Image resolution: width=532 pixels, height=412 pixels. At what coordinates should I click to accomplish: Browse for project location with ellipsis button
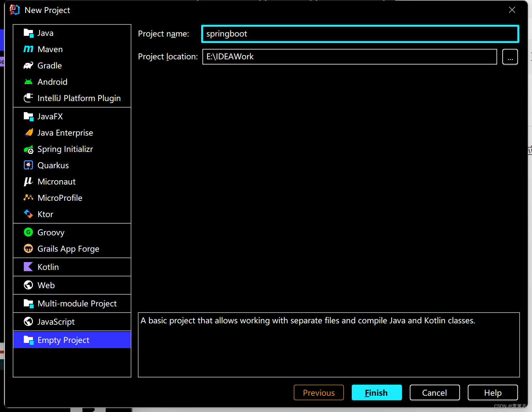pos(510,57)
